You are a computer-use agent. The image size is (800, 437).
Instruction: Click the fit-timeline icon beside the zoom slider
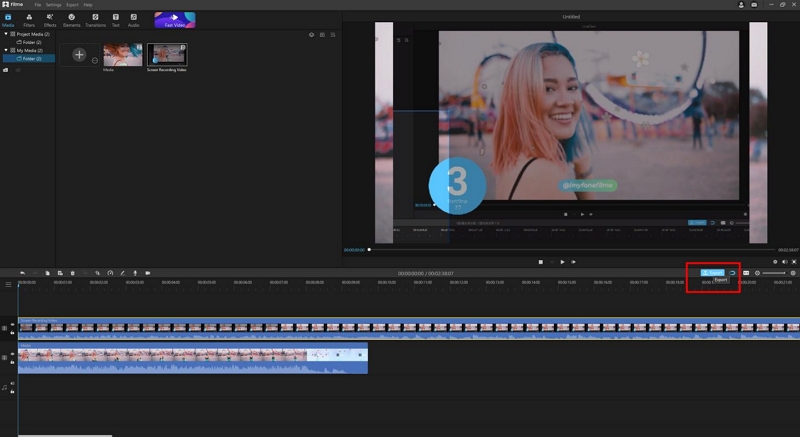(746, 273)
